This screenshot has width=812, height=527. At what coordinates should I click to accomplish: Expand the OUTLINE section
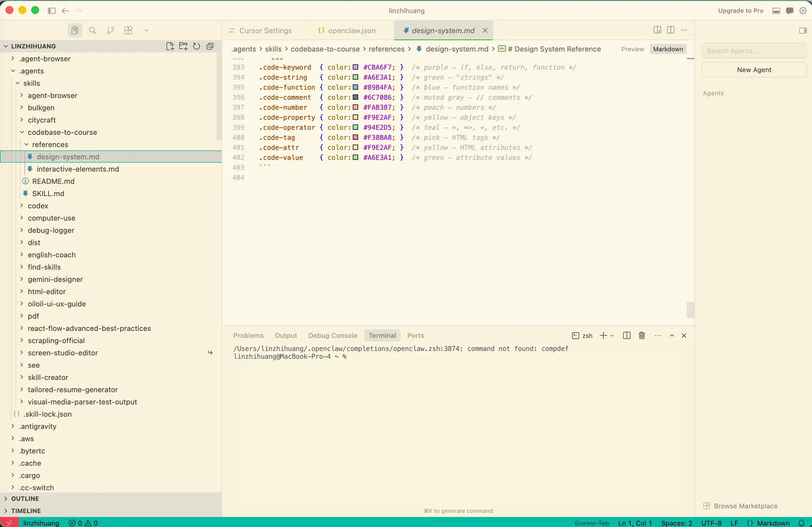pyautogui.click(x=111, y=499)
